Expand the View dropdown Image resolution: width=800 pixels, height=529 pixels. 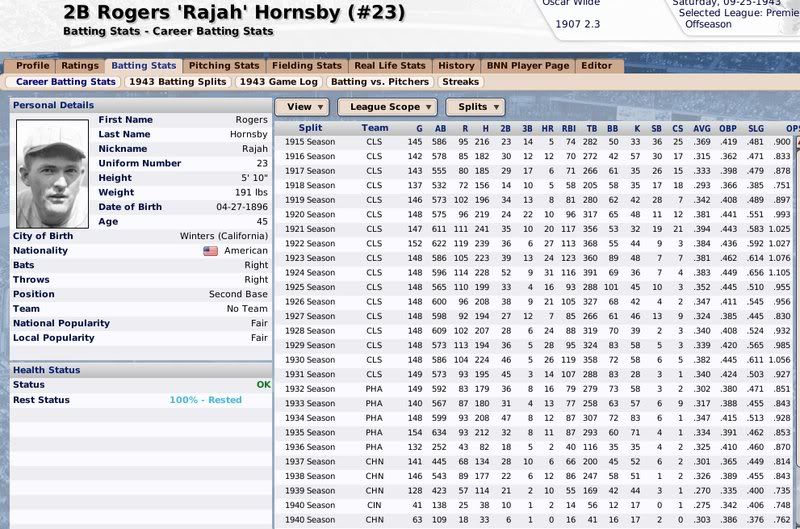point(303,106)
